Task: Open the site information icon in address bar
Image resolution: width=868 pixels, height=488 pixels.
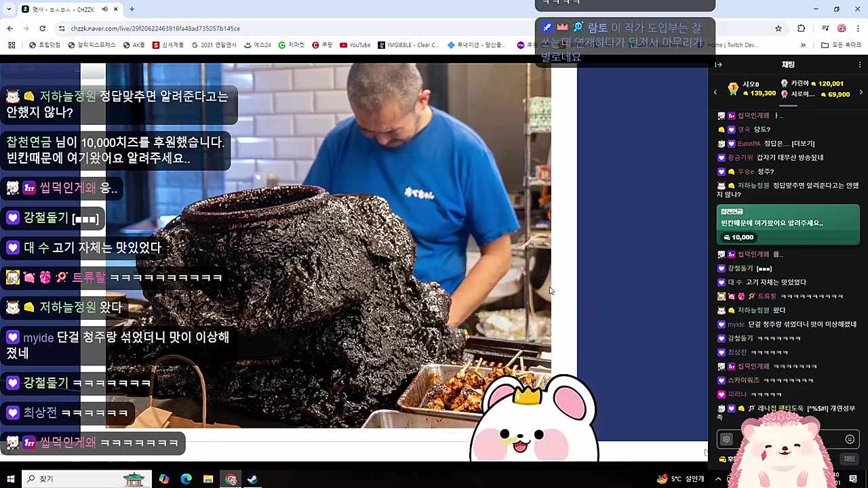Action: [x=62, y=28]
